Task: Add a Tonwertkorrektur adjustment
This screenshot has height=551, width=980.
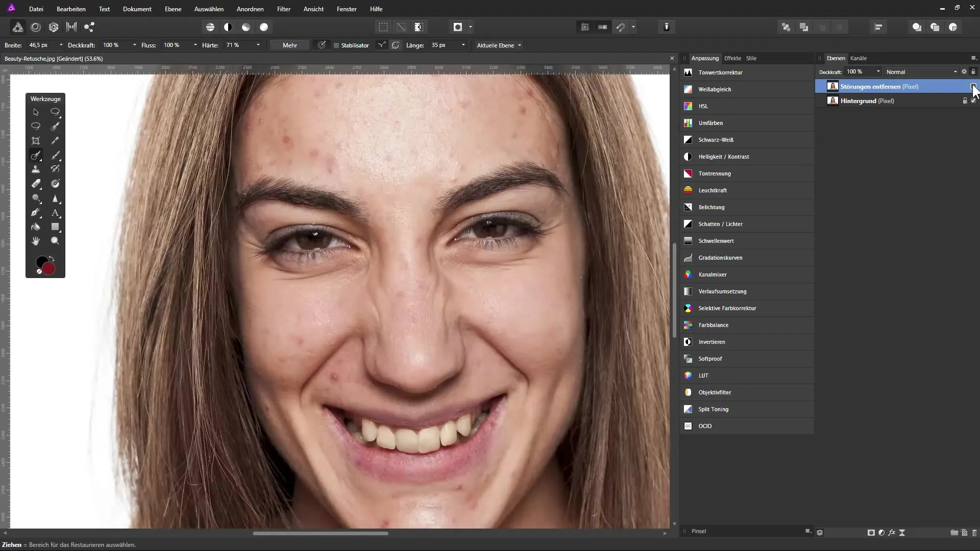Action: coord(747,72)
